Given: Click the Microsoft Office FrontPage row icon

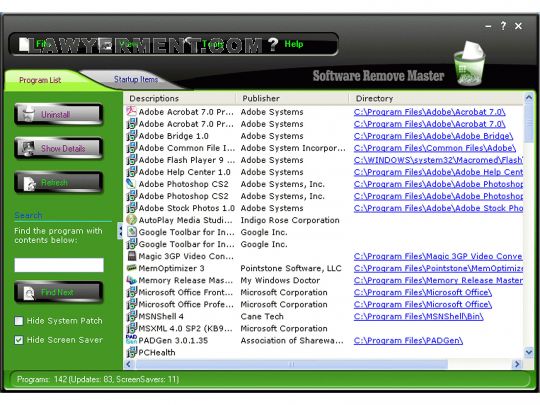Looking at the screenshot, I should click(x=131, y=292).
